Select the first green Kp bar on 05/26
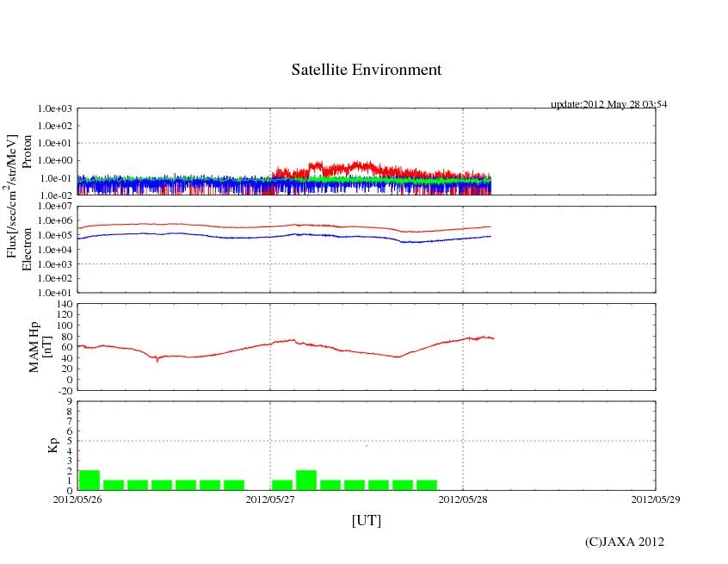The height and width of the screenshot is (564, 728). [89, 480]
